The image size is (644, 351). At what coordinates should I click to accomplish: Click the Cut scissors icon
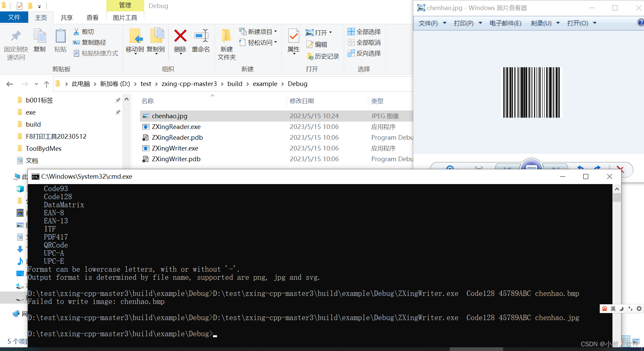pos(76,32)
